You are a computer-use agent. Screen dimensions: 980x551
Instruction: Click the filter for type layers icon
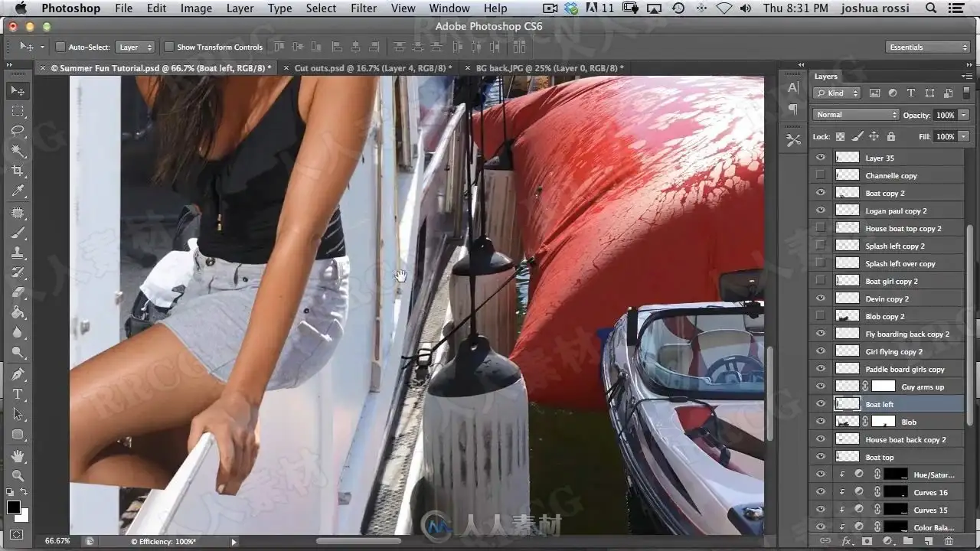click(911, 93)
